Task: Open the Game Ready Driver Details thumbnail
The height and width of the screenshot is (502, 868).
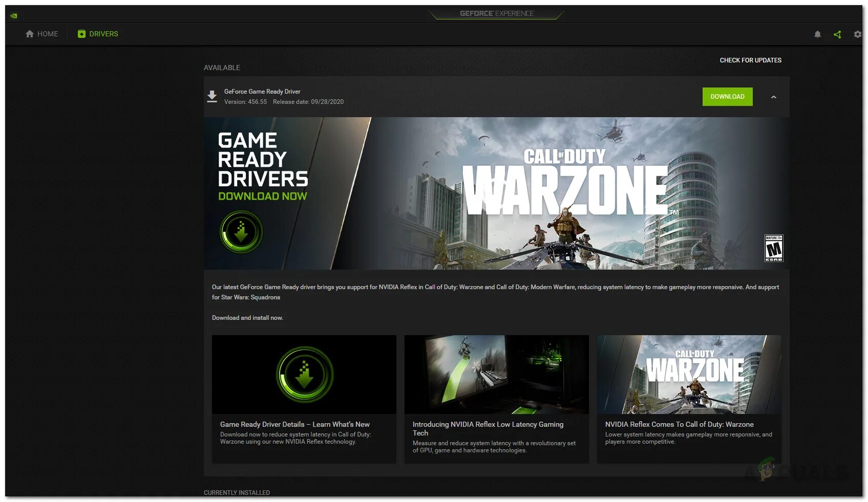Action: coord(304,375)
